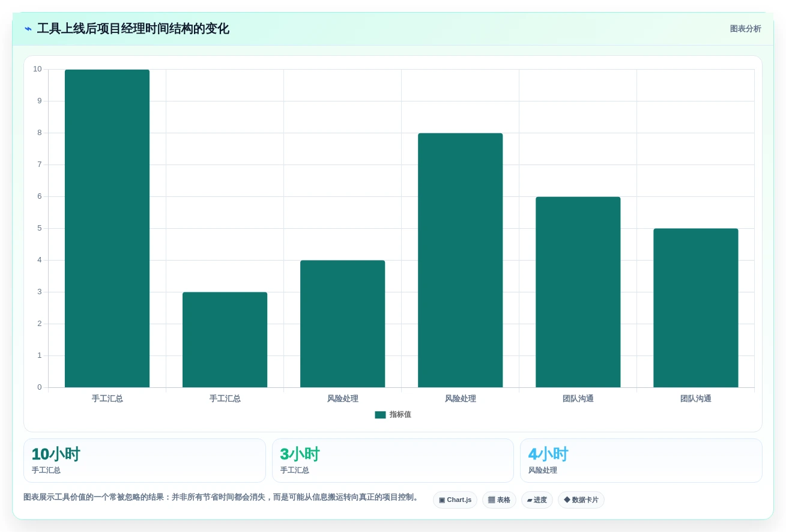Click the diamond icon in the 数据卡片 chip
Screen dimensions: 786x532
[x=567, y=500]
